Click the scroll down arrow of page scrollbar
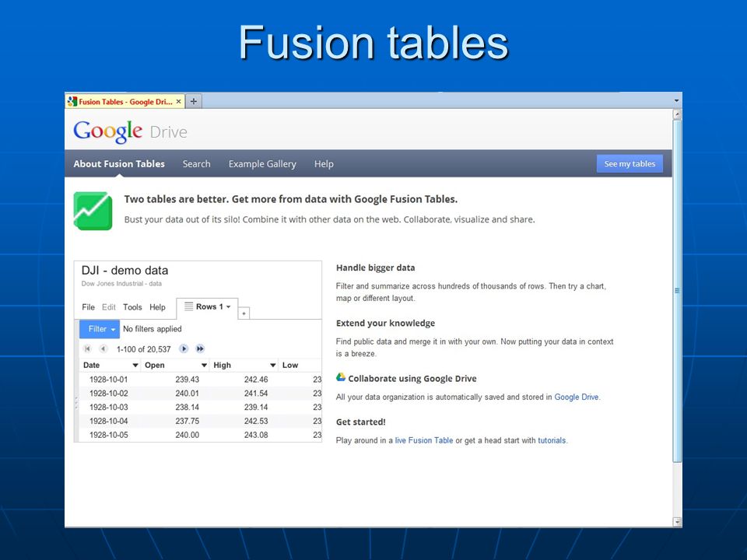 pyautogui.click(x=677, y=522)
